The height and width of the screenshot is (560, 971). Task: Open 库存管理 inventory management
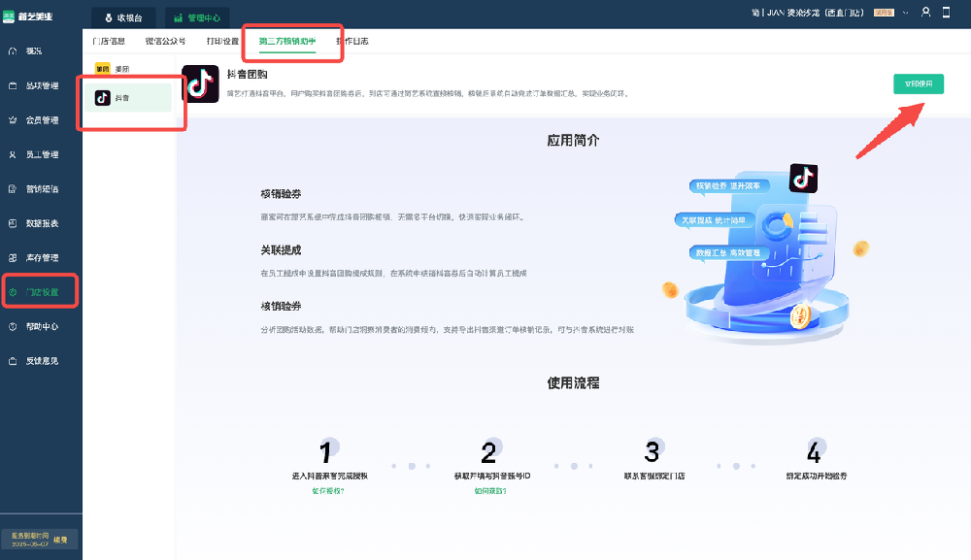point(39,257)
